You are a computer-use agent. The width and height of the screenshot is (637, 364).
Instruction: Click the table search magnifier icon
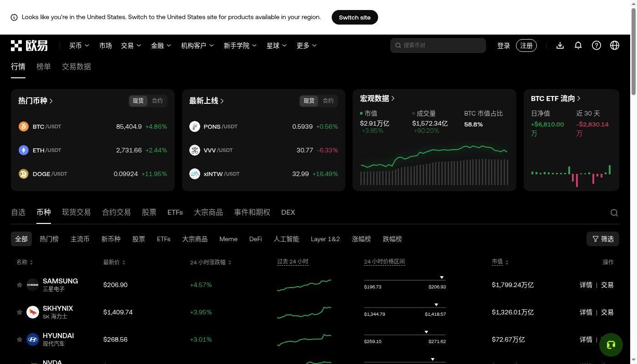[x=614, y=212]
